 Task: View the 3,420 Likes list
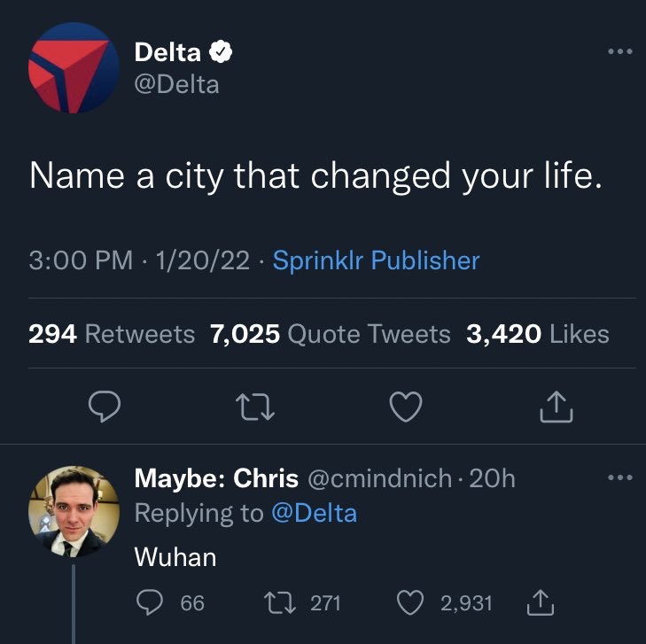538,334
